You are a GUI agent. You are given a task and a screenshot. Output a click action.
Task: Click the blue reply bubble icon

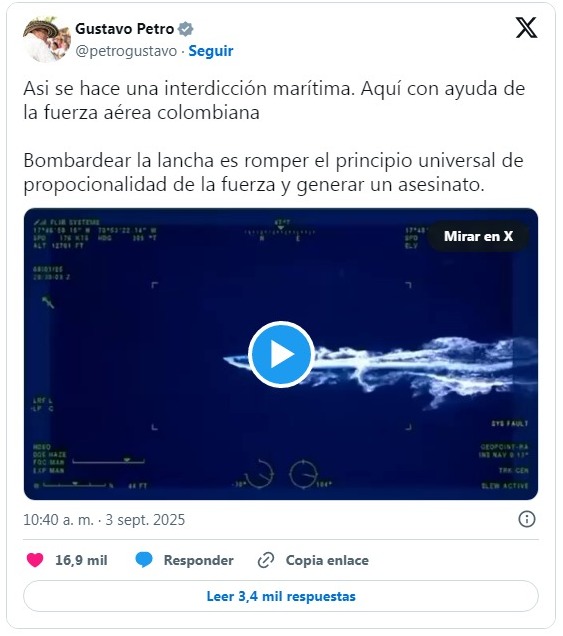coord(144,560)
